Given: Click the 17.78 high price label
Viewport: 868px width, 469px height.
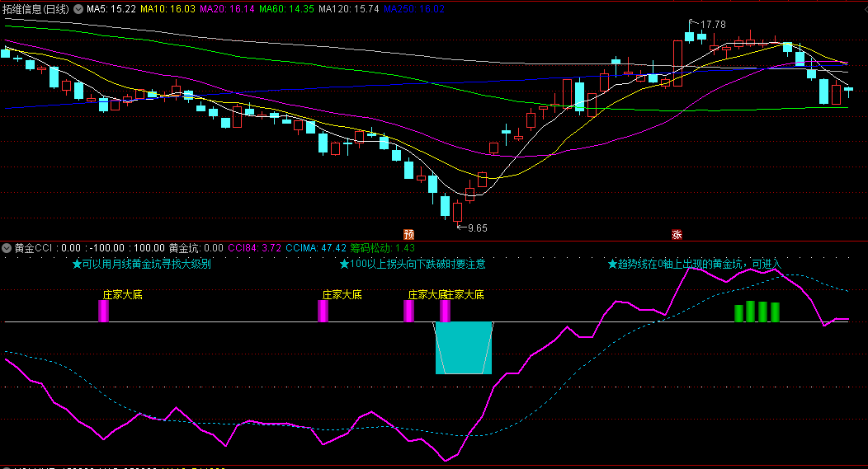Looking at the screenshot, I should tap(713, 25).
